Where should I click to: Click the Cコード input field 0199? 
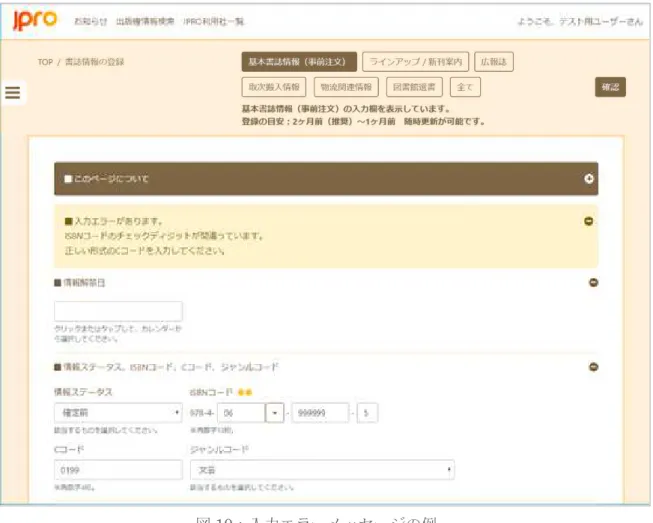[118, 470]
